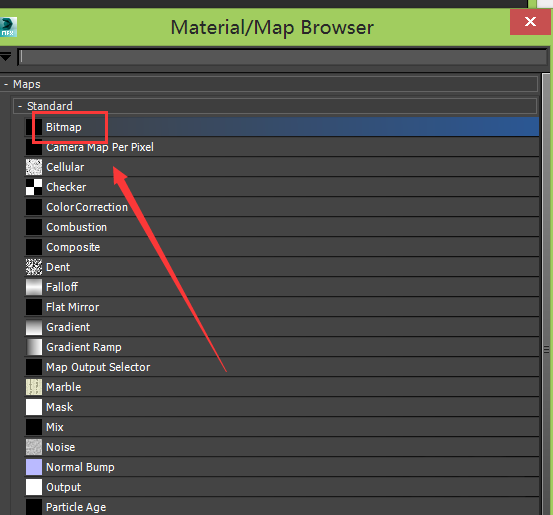Click the ColorCorrection map thumbnail icon

(34, 207)
